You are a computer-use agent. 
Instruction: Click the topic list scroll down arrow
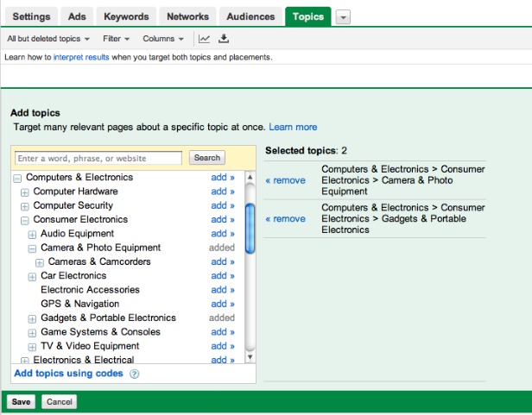click(x=250, y=356)
